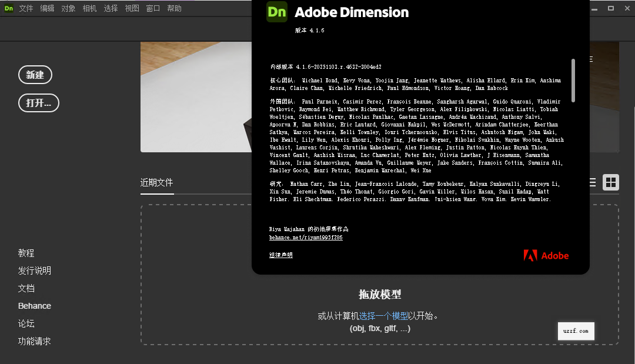Screen dimensions: 635x364
Task: Click the 打开... button
Action: pos(39,102)
